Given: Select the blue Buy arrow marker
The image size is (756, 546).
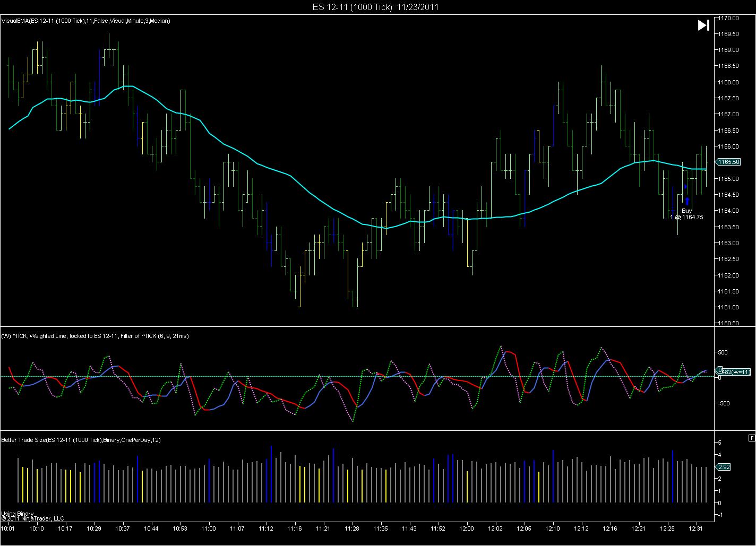Looking at the screenshot, I should [687, 201].
